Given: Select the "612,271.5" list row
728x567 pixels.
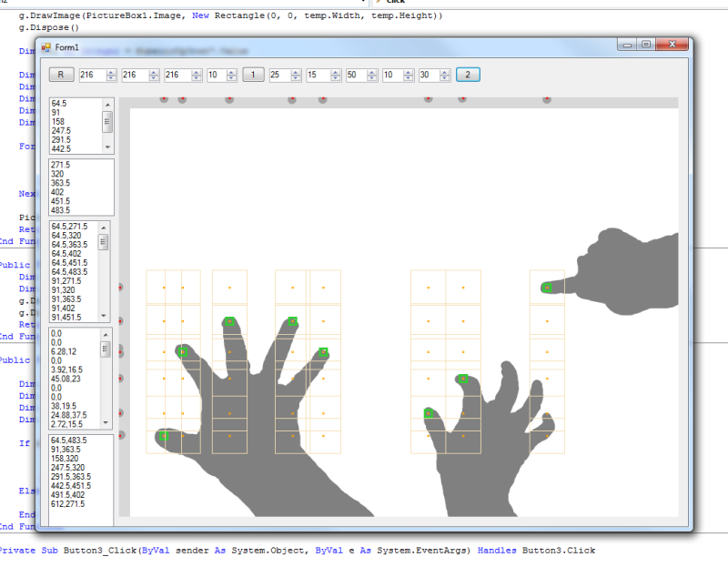Looking at the screenshot, I should tap(67, 504).
